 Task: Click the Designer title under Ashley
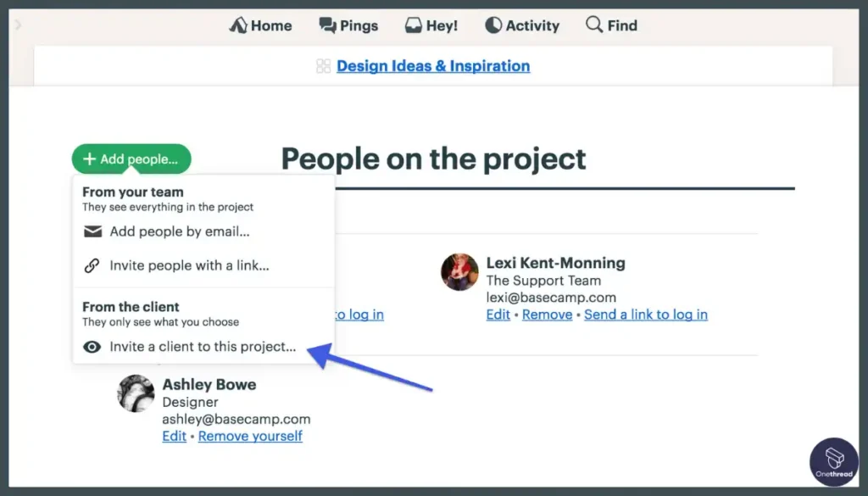(x=190, y=402)
